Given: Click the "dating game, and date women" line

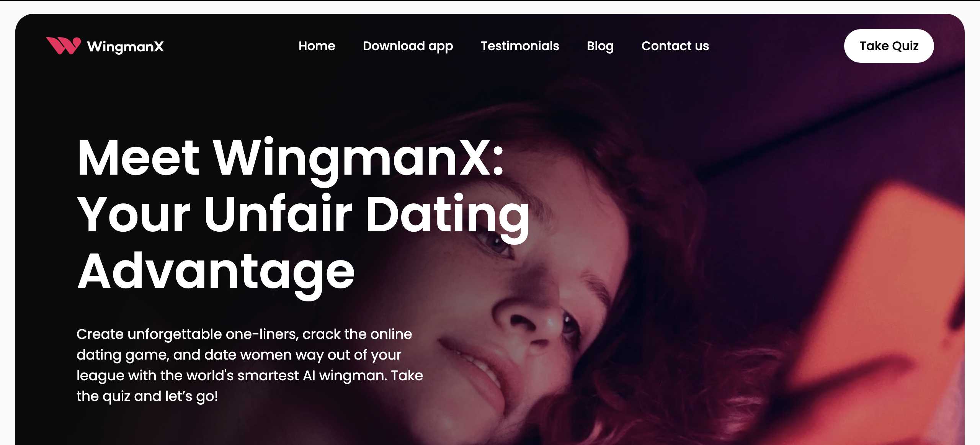Looking at the screenshot, I should (x=239, y=355).
